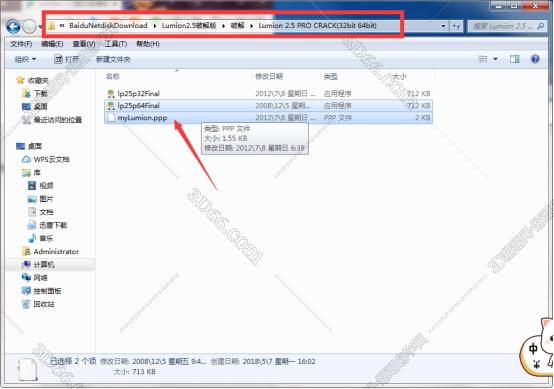The width and height of the screenshot is (554, 389).
Task: Open WPS云文档 in the sidebar
Action: pyautogui.click(x=51, y=159)
